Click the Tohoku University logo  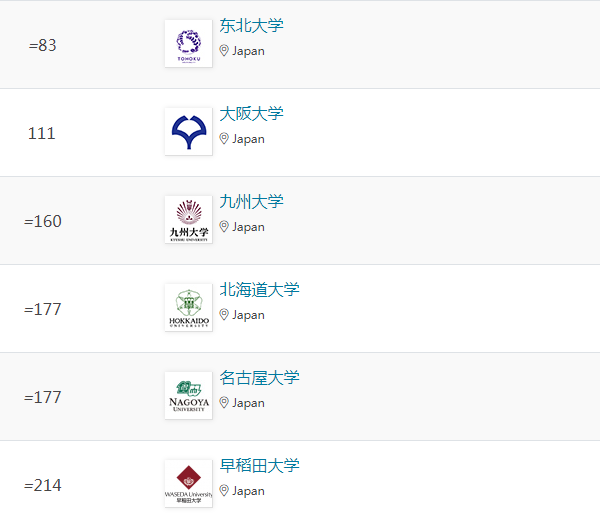188,44
